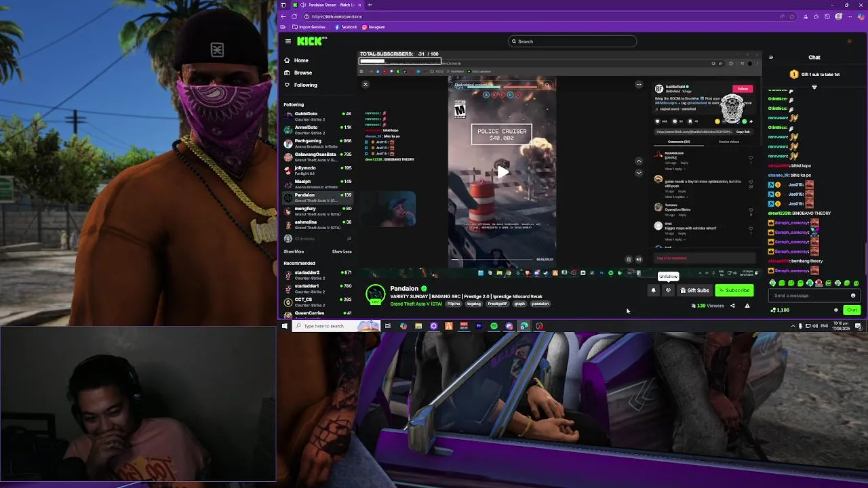Open Spotify from the taskbar

click(494, 326)
